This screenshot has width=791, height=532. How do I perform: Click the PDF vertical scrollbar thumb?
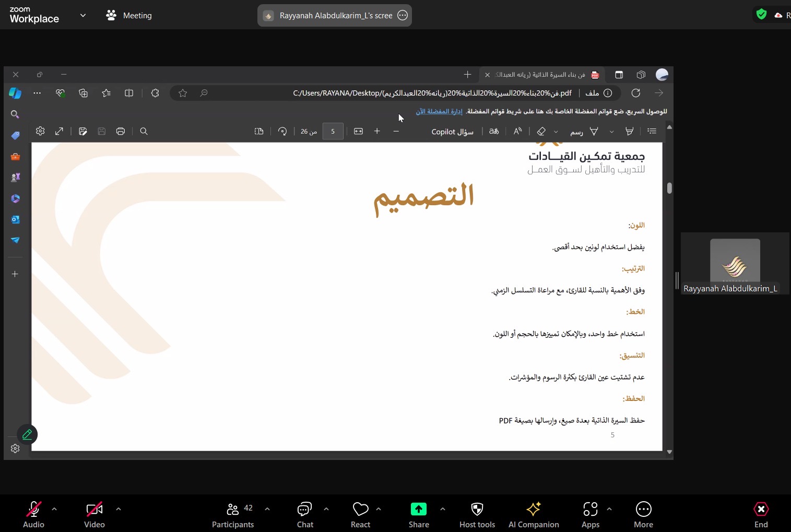click(x=669, y=188)
